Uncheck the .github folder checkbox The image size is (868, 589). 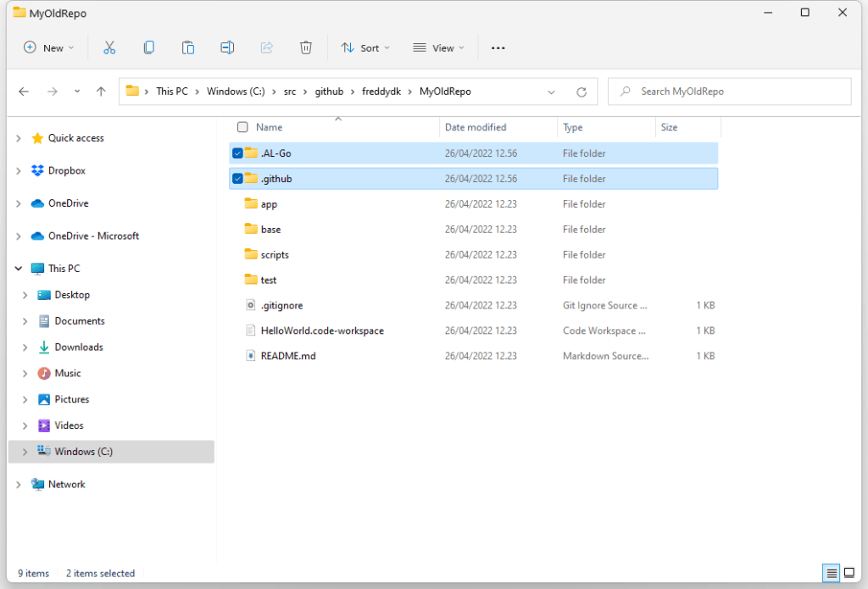237,179
